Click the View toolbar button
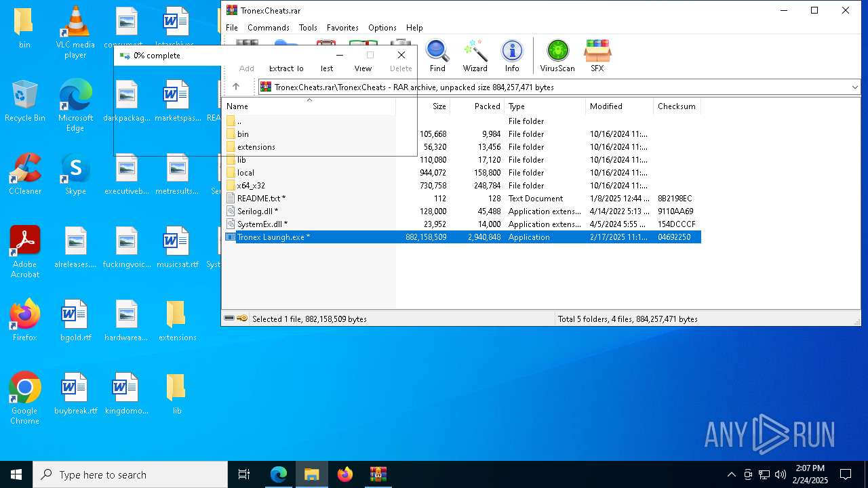868x488 pixels. click(x=363, y=68)
